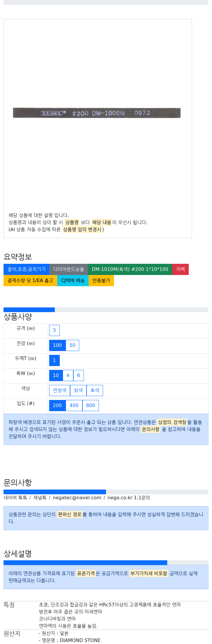The image size is (212, 644).
Task: Click the red 지벡 brand tag
Action: (180, 269)
